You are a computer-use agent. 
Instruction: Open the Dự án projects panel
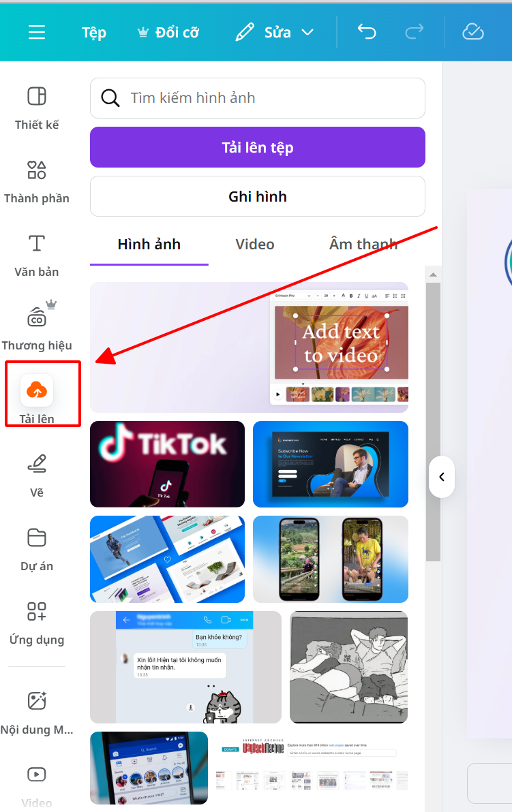(37, 550)
